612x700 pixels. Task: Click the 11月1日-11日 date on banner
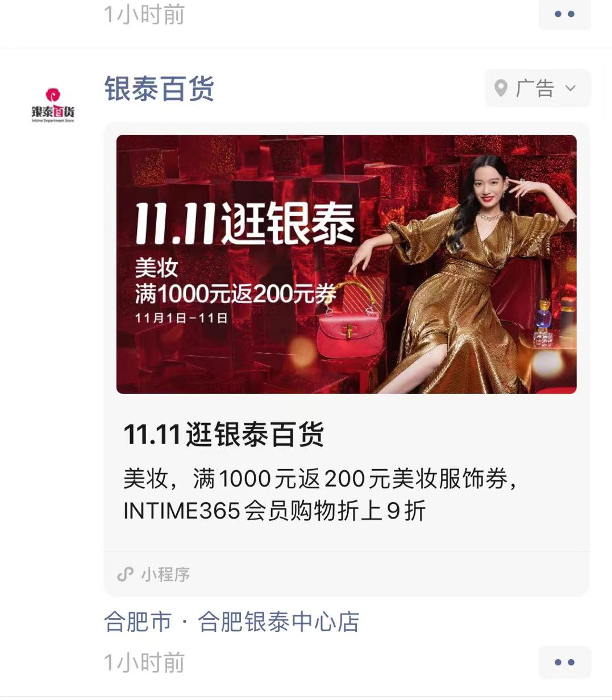(181, 318)
